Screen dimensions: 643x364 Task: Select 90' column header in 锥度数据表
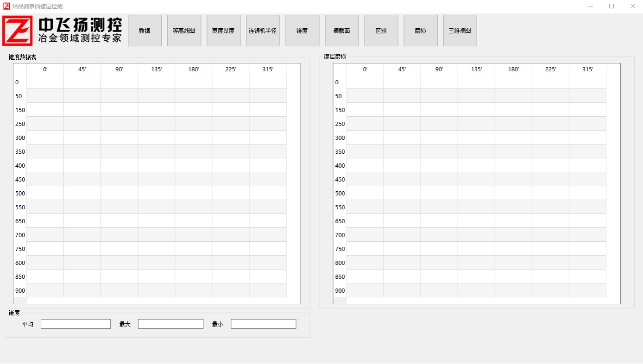click(x=120, y=69)
